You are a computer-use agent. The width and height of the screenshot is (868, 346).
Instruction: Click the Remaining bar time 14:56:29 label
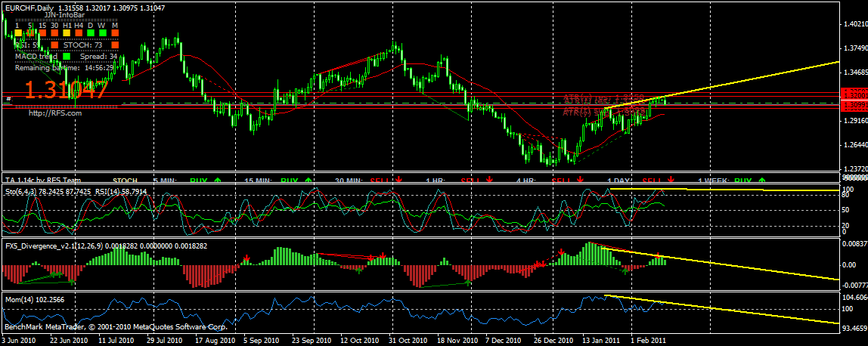coord(64,67)
